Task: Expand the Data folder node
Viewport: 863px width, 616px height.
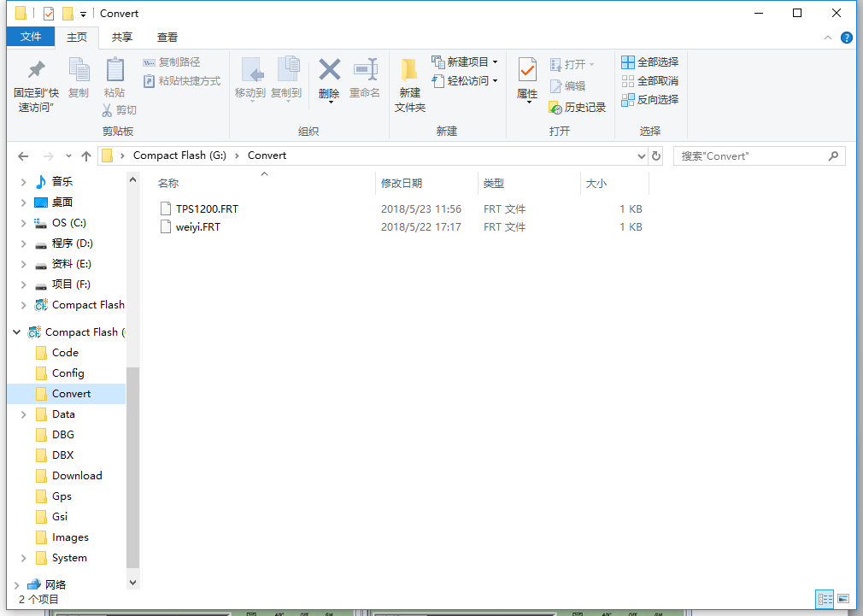Action: (23, 414)
